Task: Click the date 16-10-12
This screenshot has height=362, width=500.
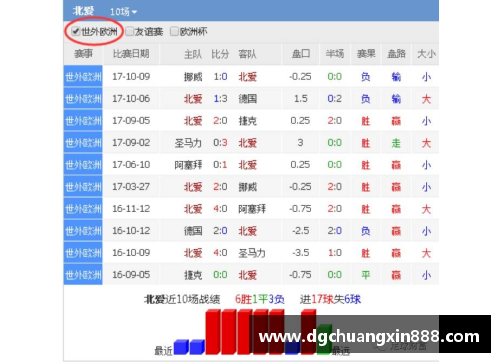Action: [131, 231]
